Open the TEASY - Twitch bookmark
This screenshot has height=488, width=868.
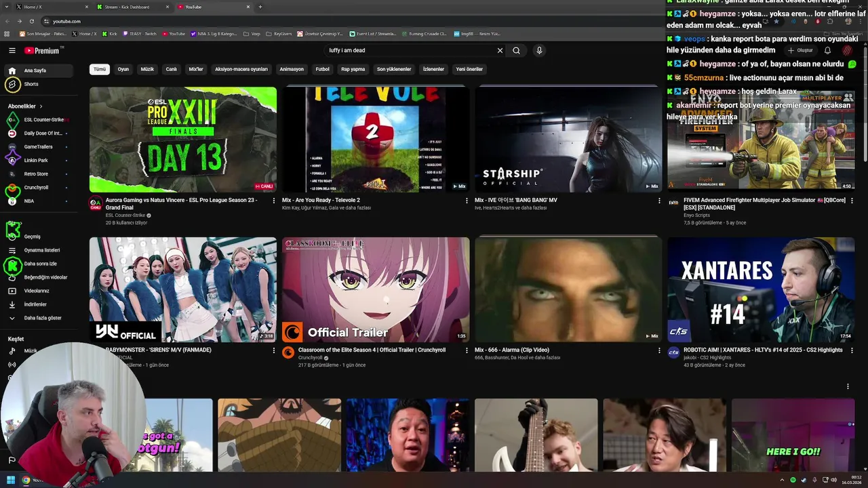140,33
